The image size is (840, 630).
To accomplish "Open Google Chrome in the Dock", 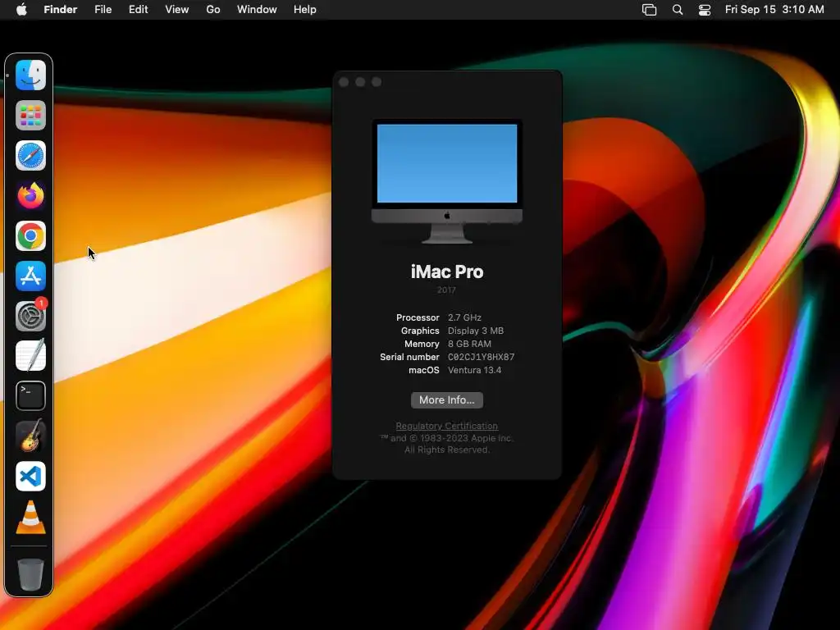I will click(x=30, y=235).
